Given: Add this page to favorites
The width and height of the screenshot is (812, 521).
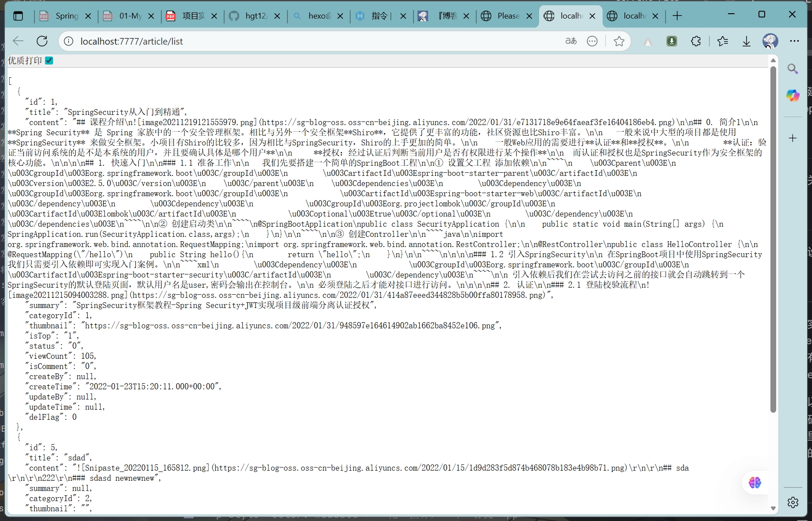Looking at the screenshot, I should pos(619,41).
